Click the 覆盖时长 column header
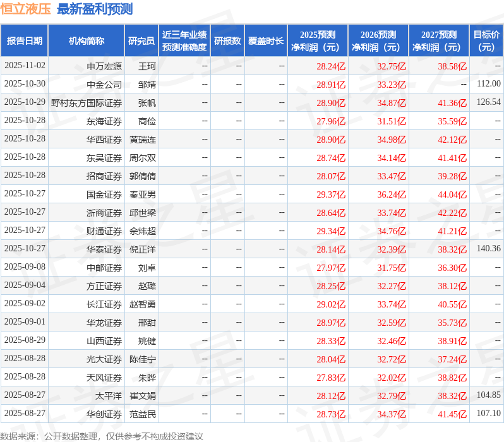 click(266, 41)
